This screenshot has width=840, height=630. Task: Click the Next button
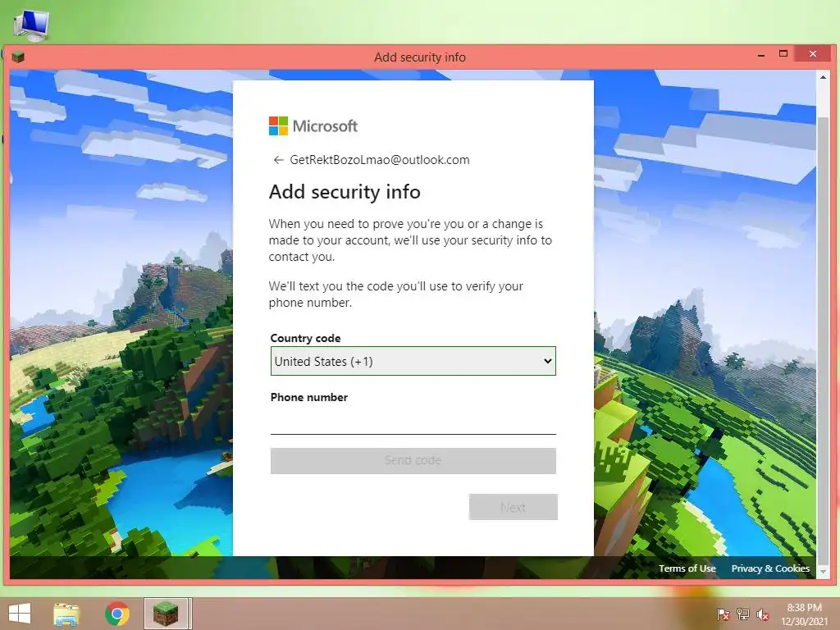(x=514, y=507)
